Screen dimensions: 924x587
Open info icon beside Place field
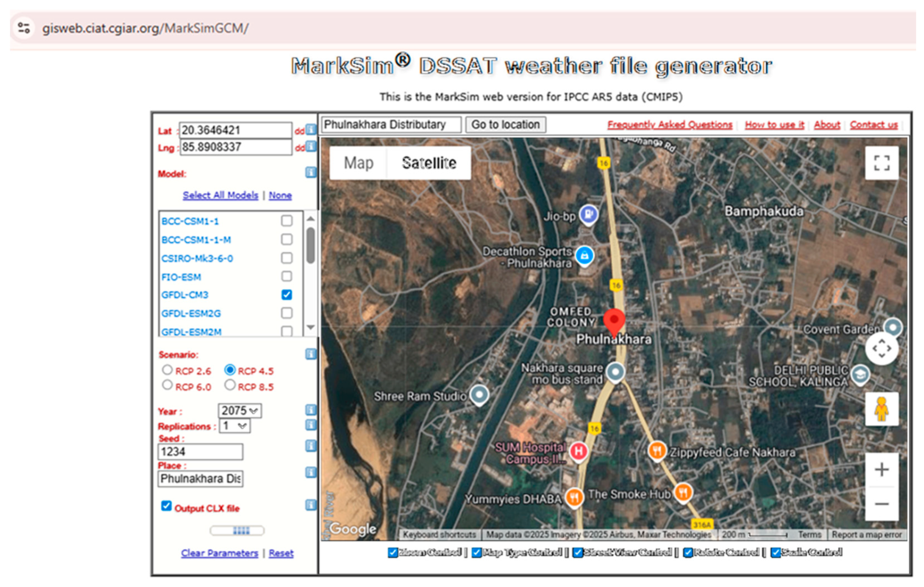click(x=311, y=472)
